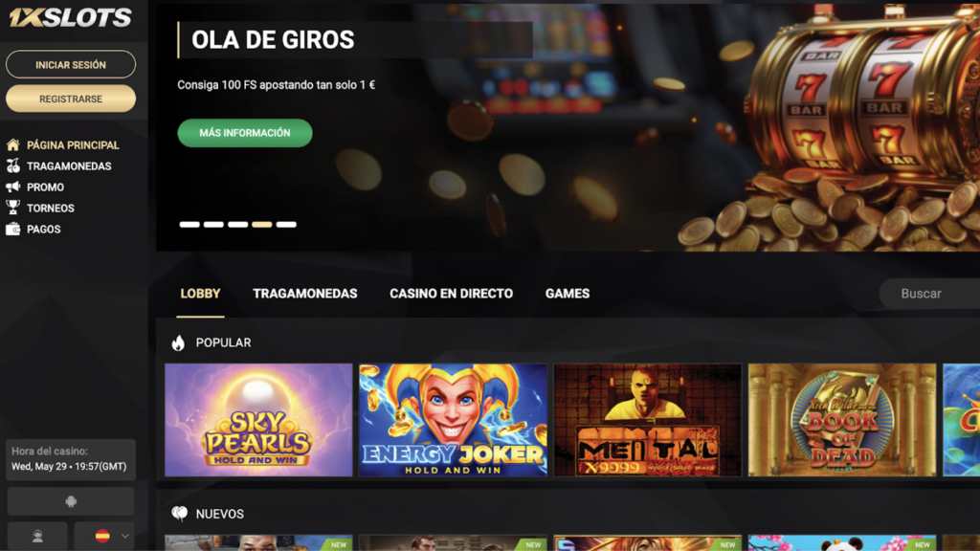Open the Casino en Directo tab
Viewport: 980px width, 551px height.
(x=452, y=294)
